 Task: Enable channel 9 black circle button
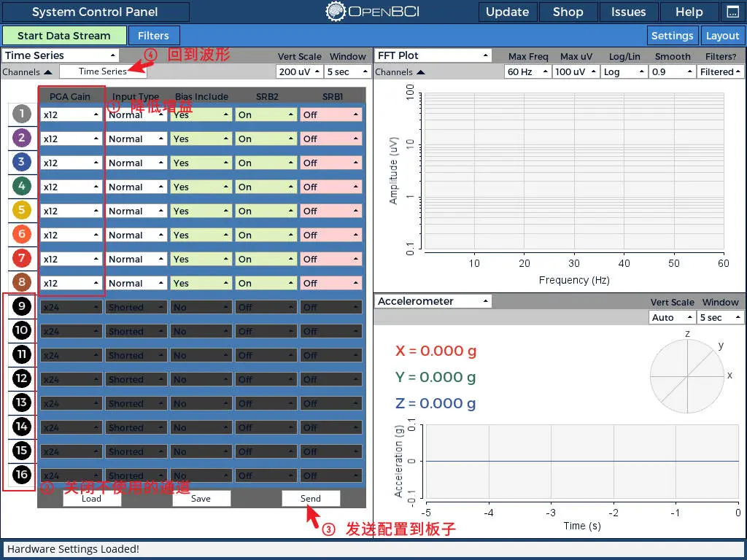click(21, 306)
